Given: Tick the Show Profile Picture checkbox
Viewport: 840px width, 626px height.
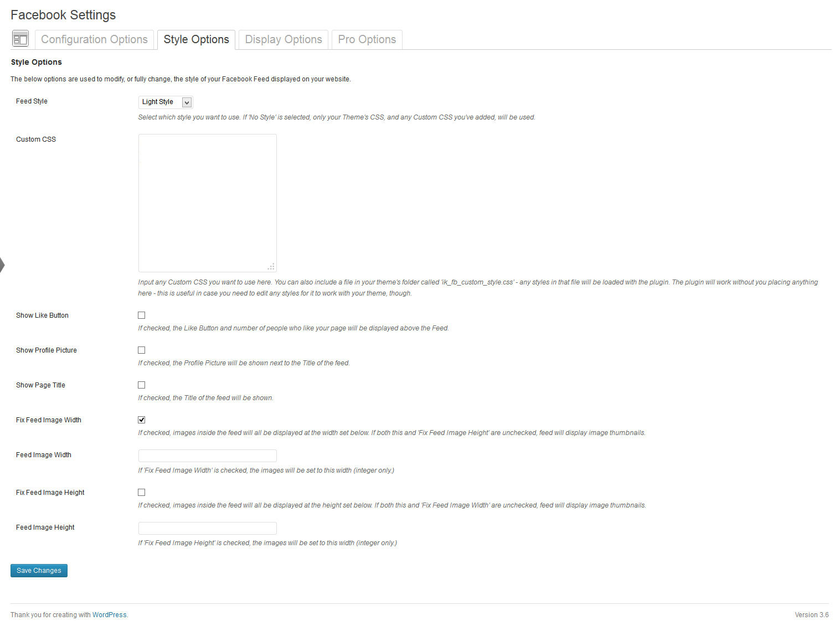Looking at the screenshot, I should [x=142, y=350].
